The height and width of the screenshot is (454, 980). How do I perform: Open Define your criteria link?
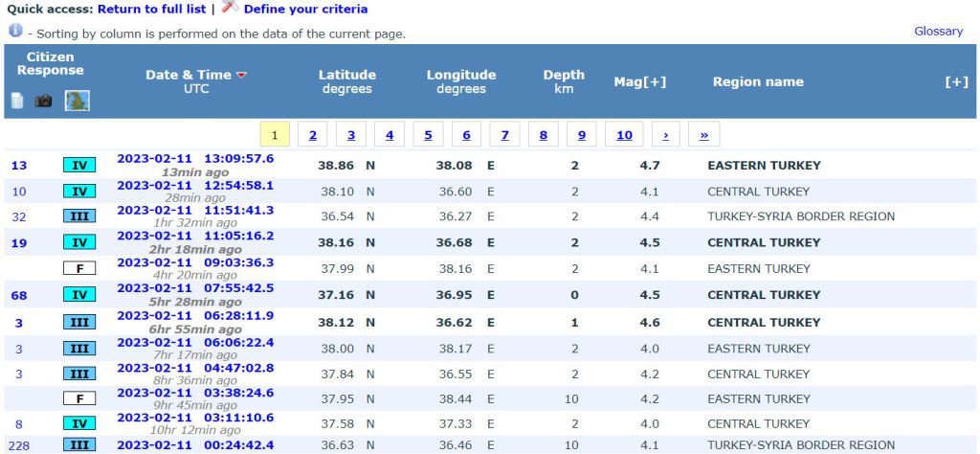(305, 9)
